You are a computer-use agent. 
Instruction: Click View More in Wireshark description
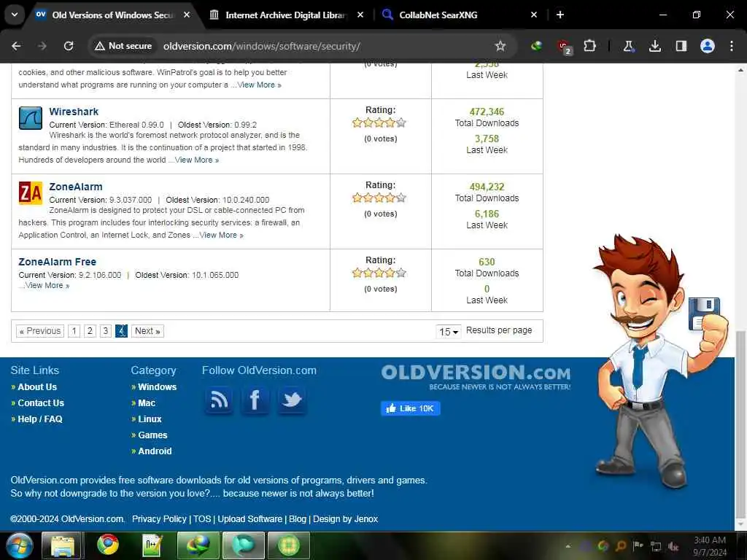[197, 160]
